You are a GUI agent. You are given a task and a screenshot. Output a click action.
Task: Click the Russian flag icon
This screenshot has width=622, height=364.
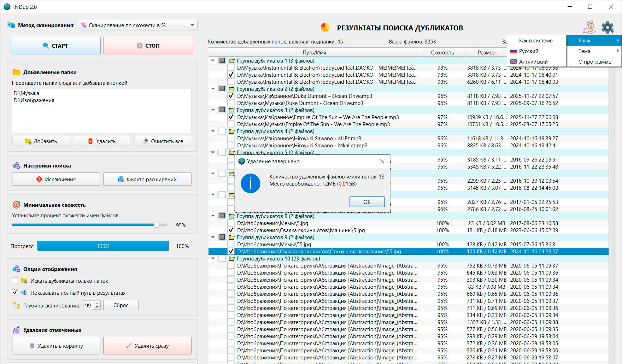tap(514, 51)
